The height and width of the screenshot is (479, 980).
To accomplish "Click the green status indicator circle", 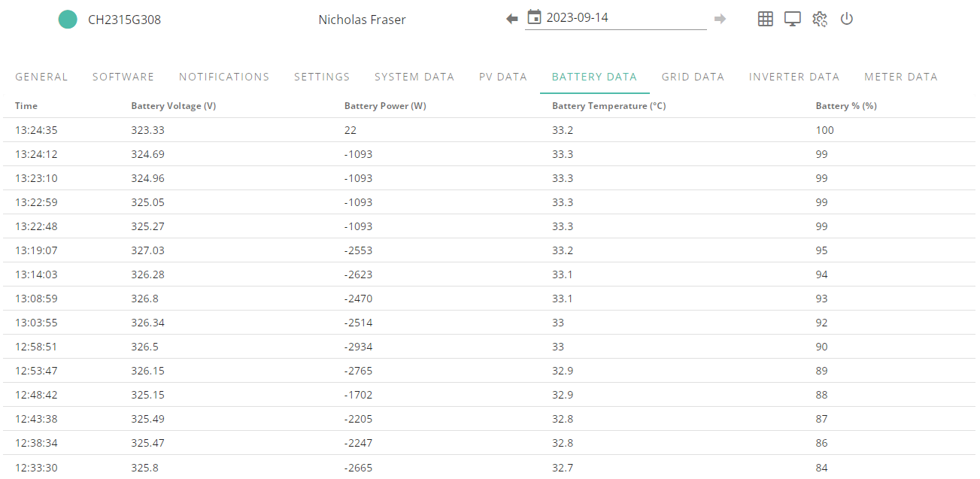I will click(68, 20).
